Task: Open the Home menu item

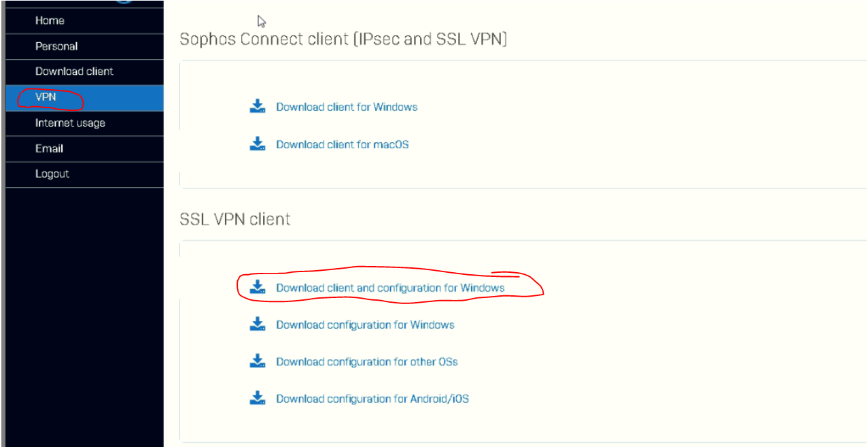Action: pos(50,20)
